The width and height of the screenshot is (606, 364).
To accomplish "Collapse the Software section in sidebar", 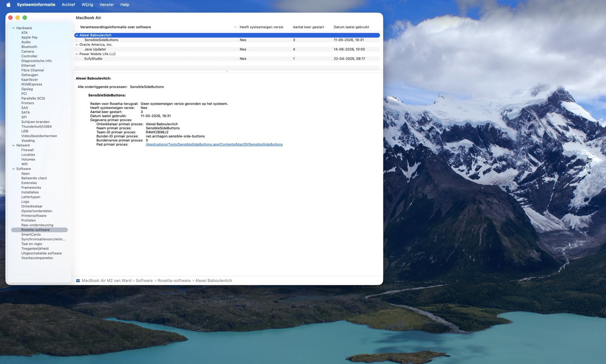I will (13, 169).
